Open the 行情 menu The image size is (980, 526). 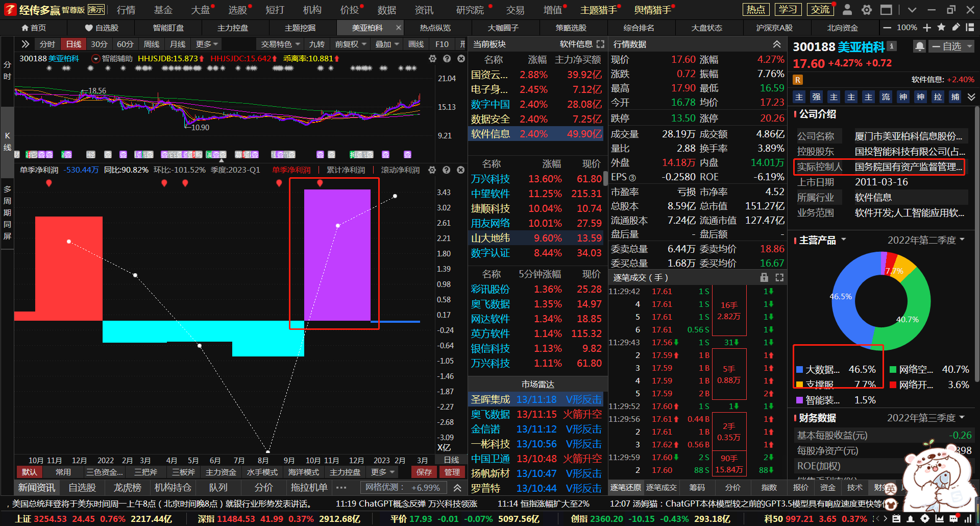pyautogui.click(x=126, y=10)
